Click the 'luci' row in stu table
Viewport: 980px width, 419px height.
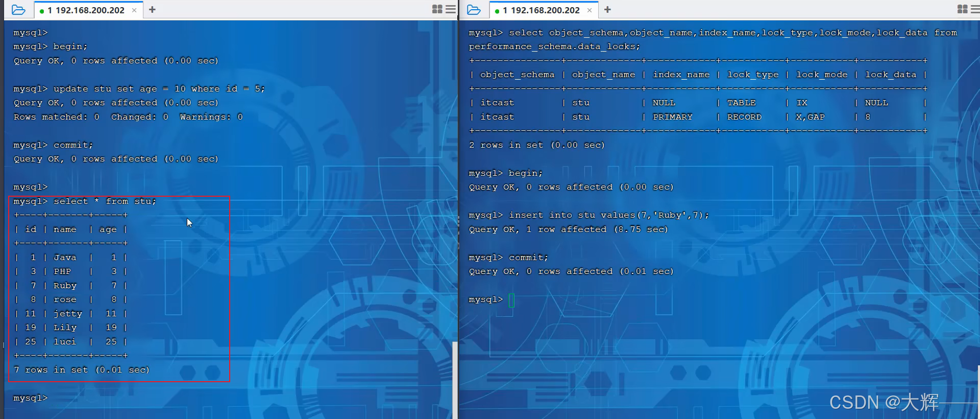[70, 342]
